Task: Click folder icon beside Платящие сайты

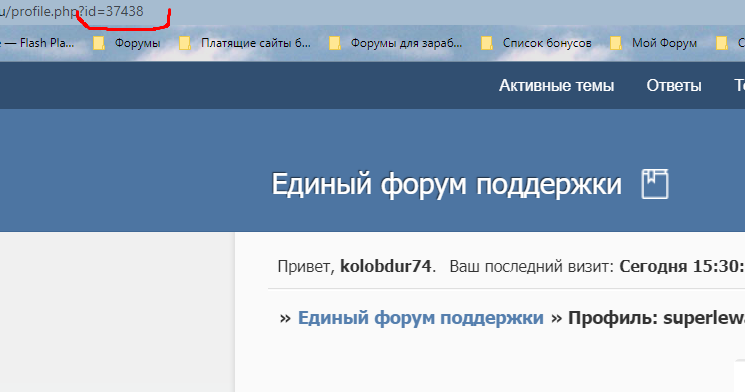Action: pos(184,43)
